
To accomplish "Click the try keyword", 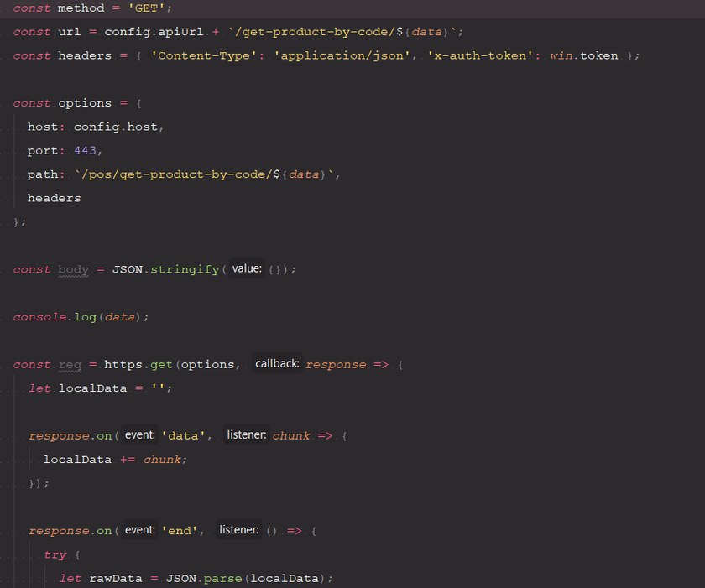I will coord(55,555).
